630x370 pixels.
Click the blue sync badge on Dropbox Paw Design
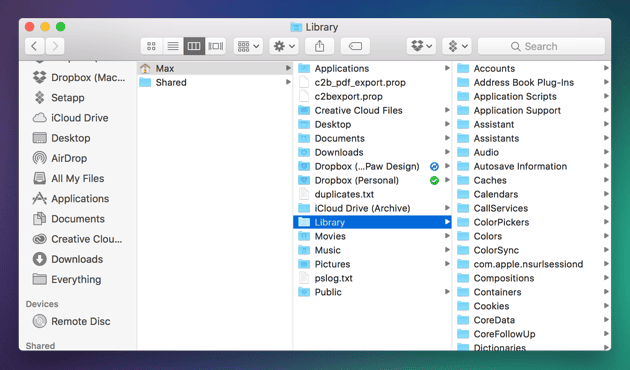[434, 166]
